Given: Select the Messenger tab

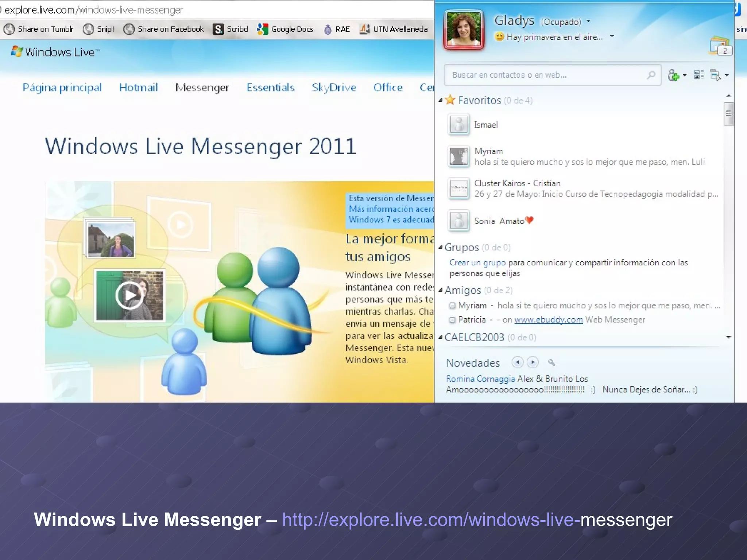Looking at the screenshot, I should [x=202, y=87].
